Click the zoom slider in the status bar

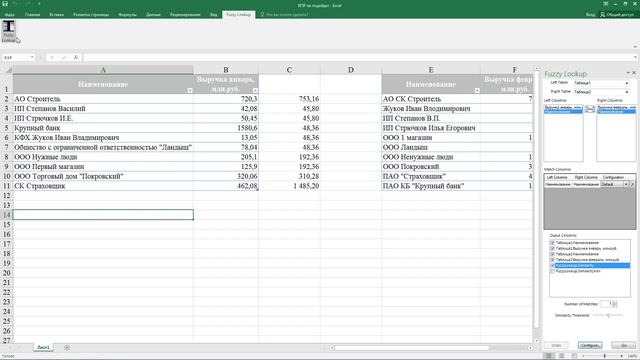pos(605,356)
